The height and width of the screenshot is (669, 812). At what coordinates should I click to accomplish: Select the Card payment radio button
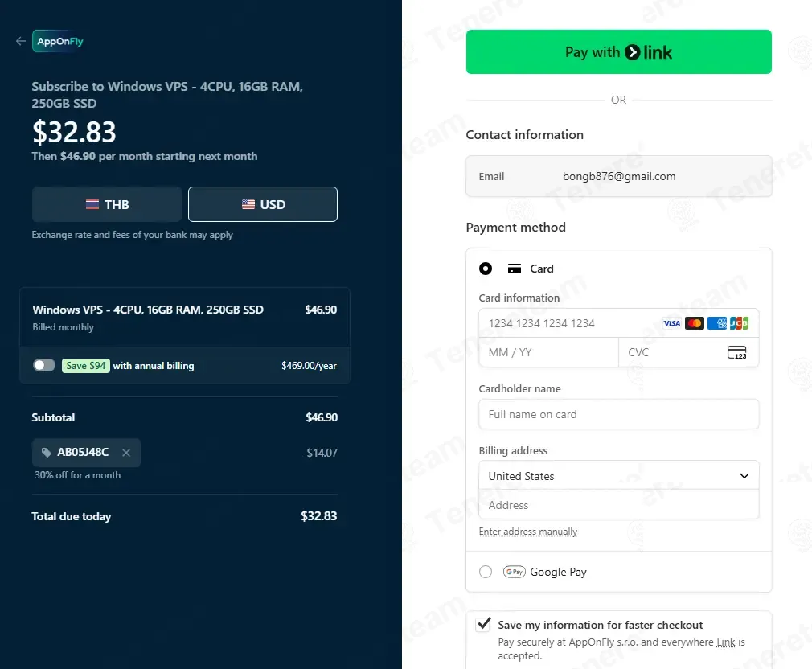[x=486, y=269]
